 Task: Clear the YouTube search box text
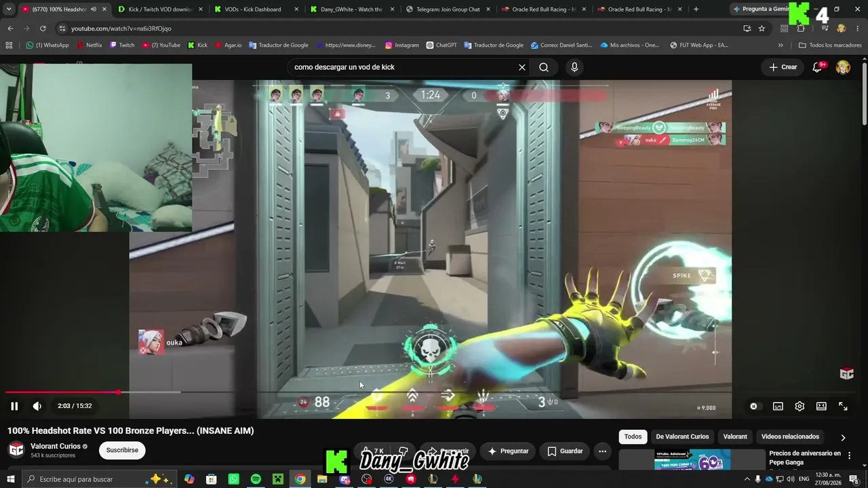522,67
